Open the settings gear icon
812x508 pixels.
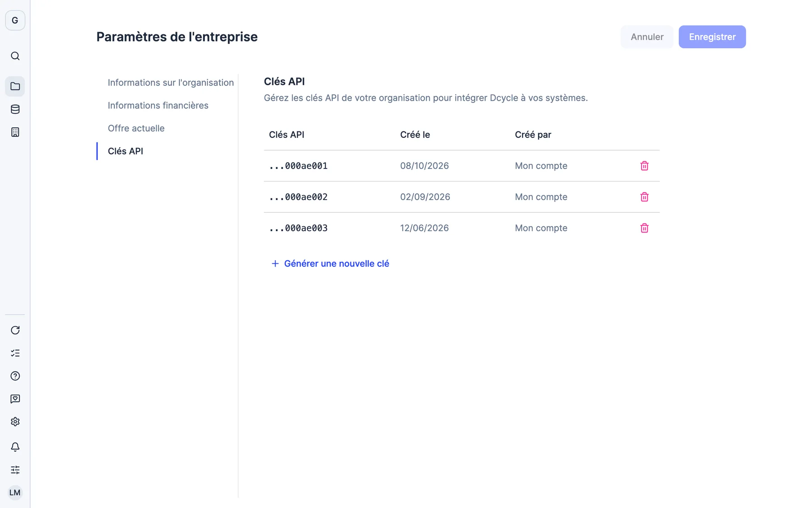pos(15,422)
